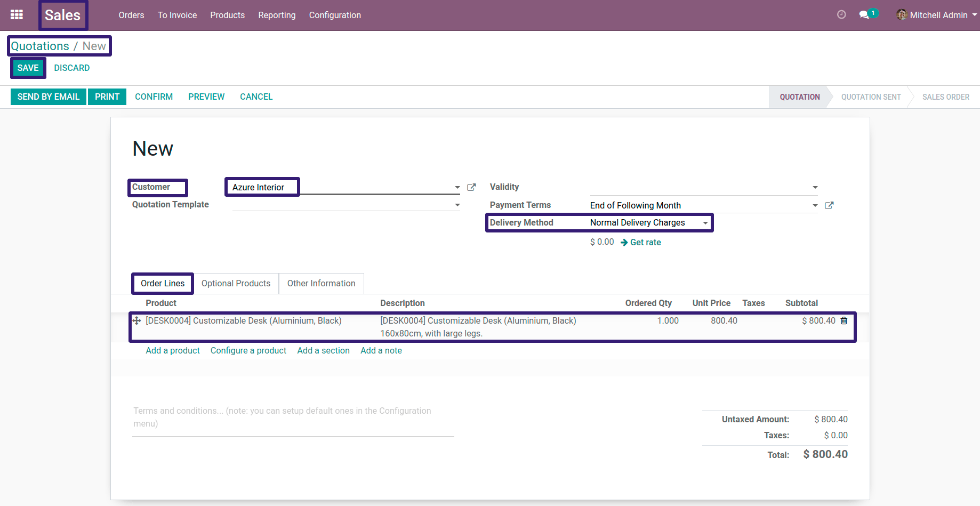Click Configure a product link
This screenshot has width=980, height=506.
[248, 350]
